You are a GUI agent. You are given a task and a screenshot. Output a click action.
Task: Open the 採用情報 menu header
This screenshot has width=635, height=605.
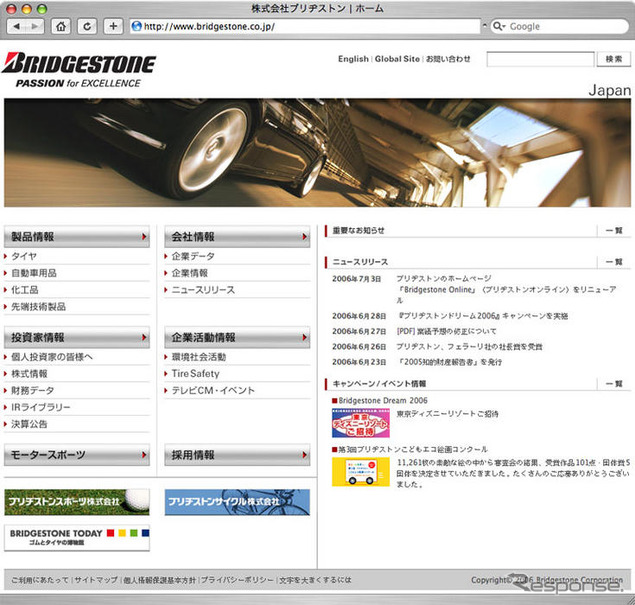point(237,455)
